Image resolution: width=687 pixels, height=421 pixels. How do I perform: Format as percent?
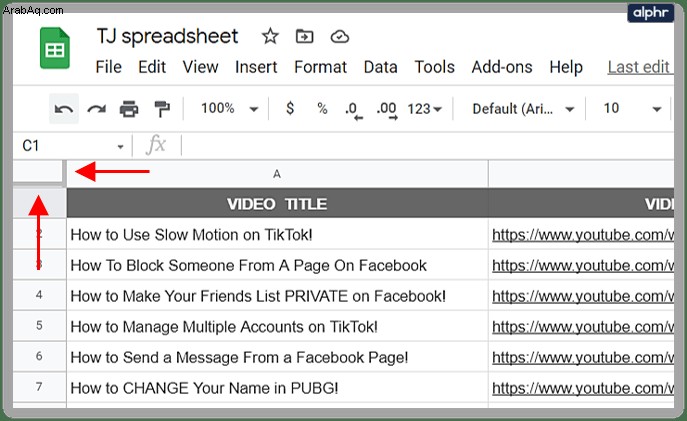point(322,109)
